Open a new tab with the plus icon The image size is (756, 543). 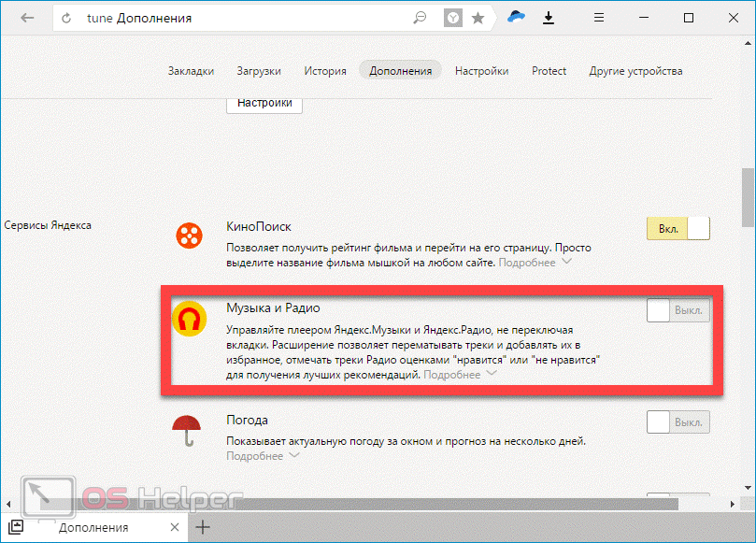[x=203, y=527]
